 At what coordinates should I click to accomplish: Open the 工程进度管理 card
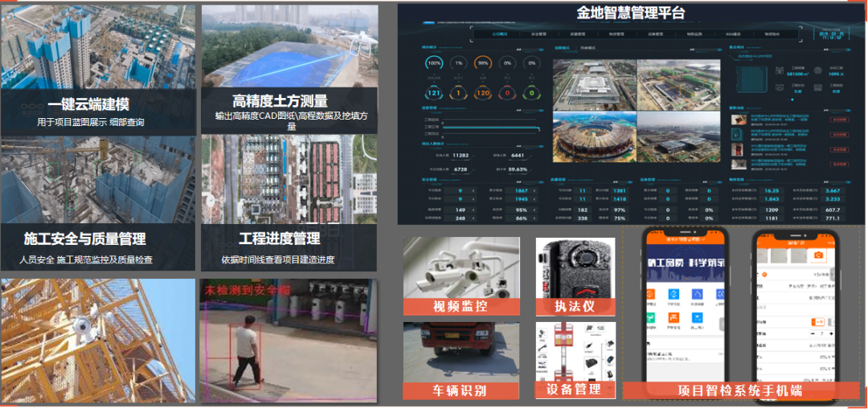[289, 203]
